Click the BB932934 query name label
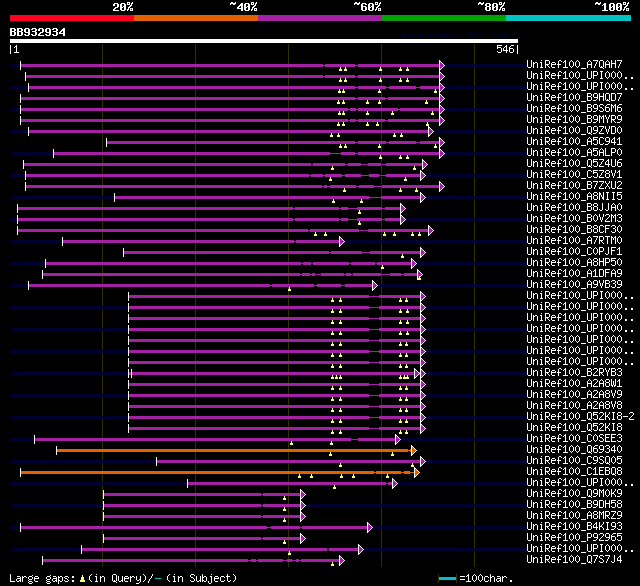 tap(38, 32)
